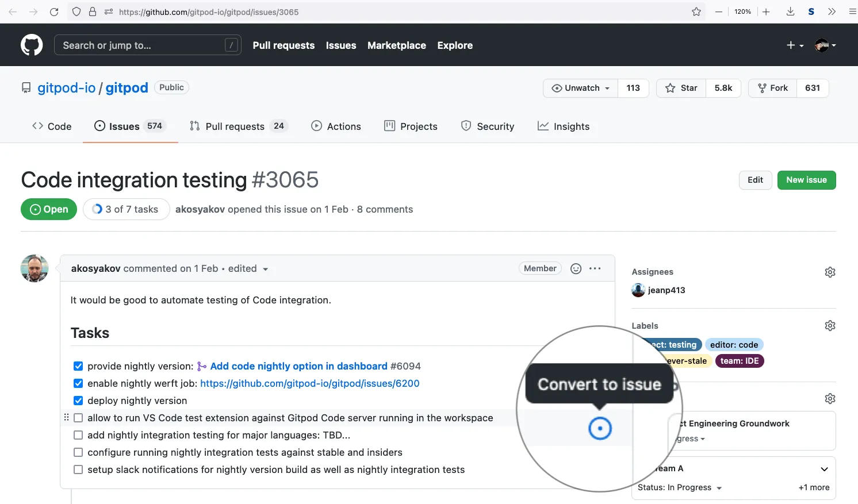
Task: Expand the Status: In Progress dropdown
Action: (679, 487)
